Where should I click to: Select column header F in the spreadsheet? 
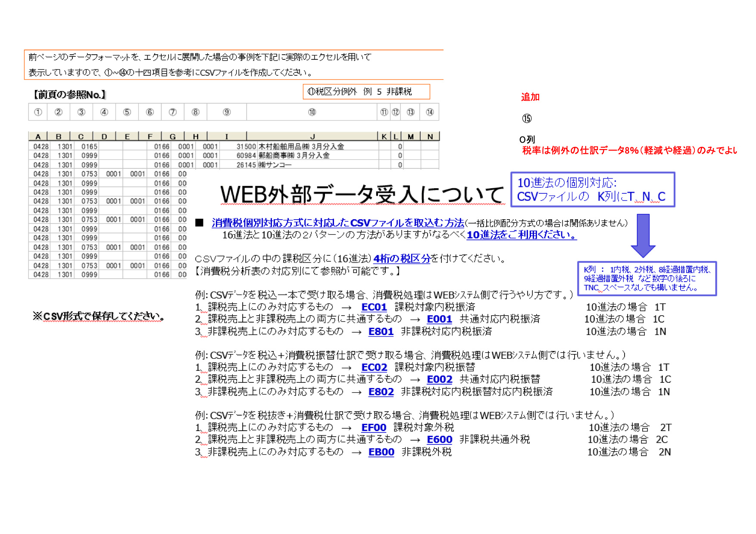coord(150,137)
